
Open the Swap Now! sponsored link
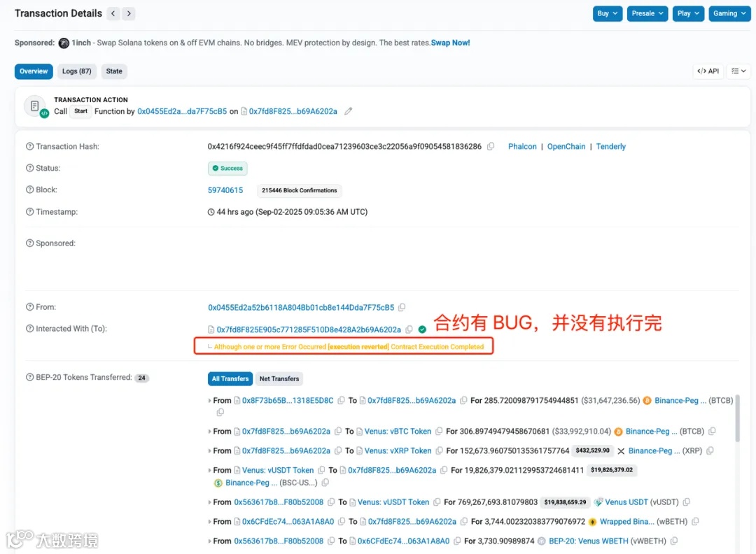(450, 43)
